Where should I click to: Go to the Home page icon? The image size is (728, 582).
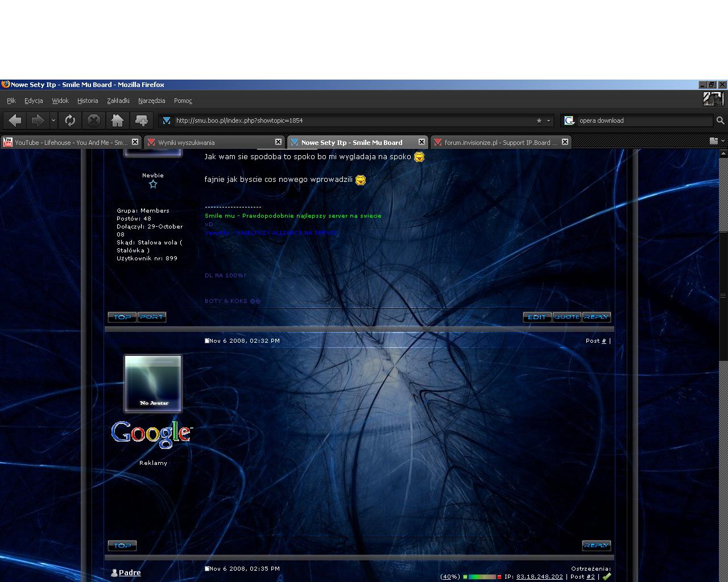point(118,120)
